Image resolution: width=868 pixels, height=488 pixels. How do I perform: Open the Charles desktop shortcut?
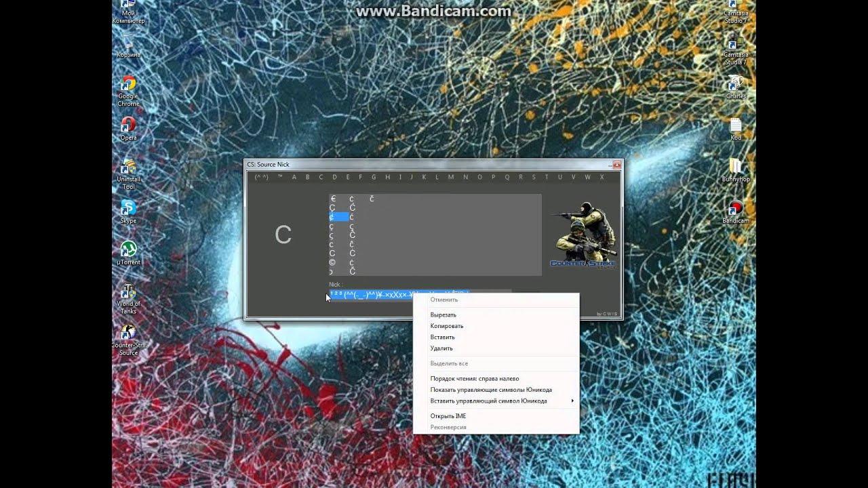coord(736,87)
